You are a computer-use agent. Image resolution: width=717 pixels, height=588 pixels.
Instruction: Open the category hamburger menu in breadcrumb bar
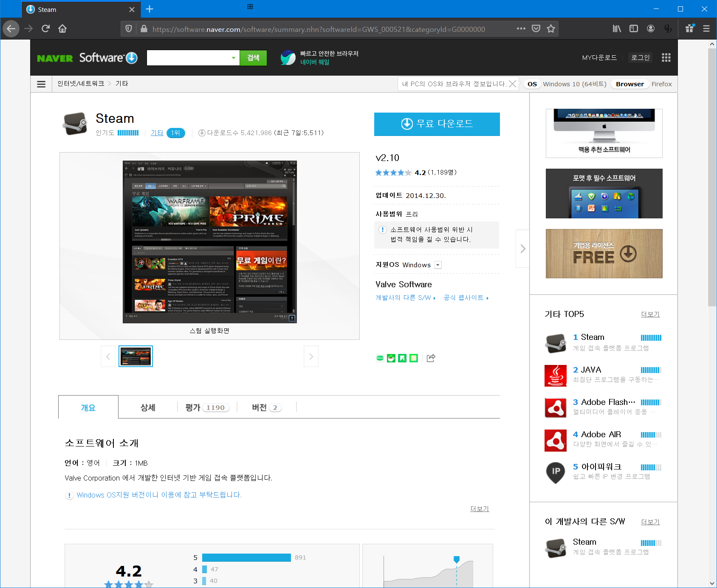[41, 84]
